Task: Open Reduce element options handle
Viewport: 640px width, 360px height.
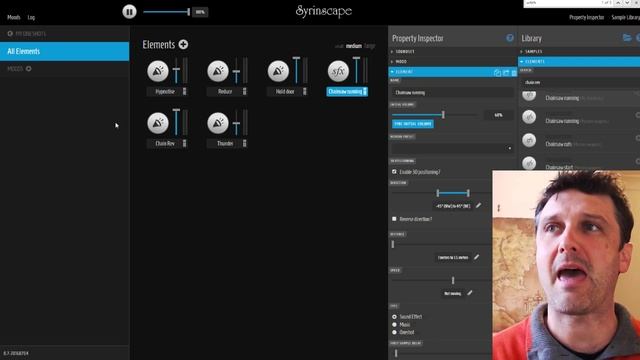Action: 244,91
